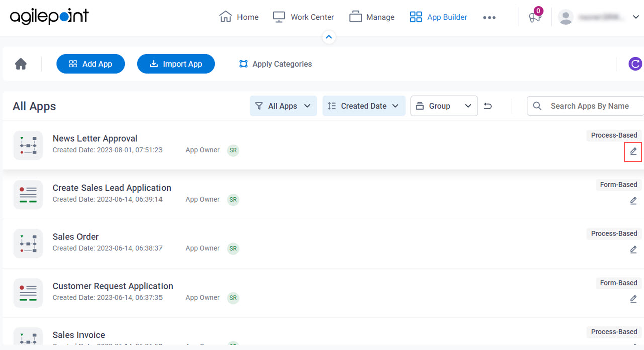Open the Group dropdown

tap(444, 106)
